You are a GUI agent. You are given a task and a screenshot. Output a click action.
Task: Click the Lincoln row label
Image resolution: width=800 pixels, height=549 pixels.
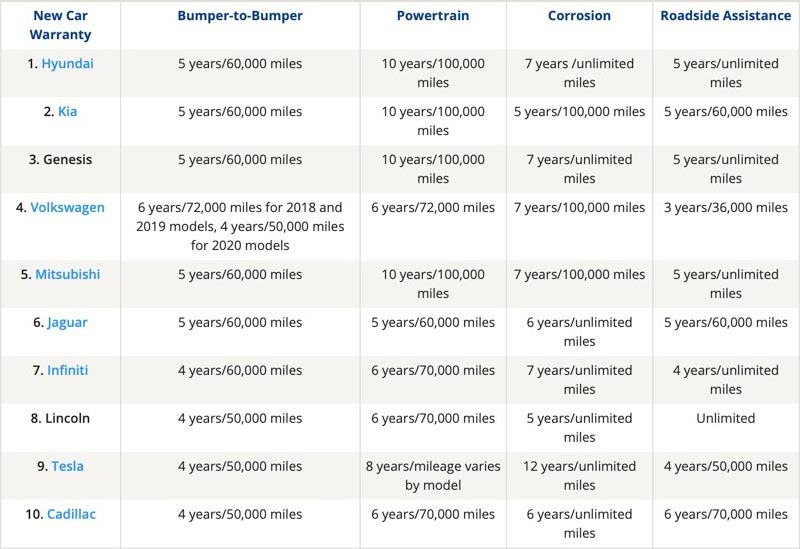point(60,418)
